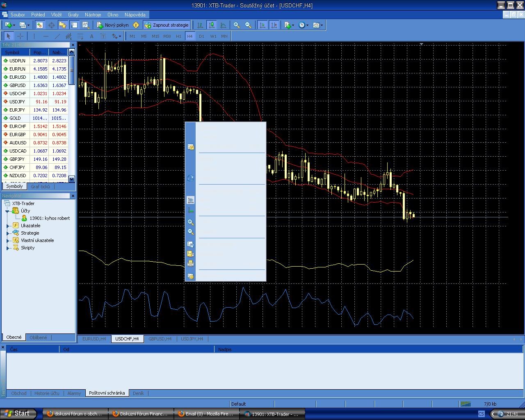525x420 pixels.
Task: Open dropdown arrow next to New Chart icon
Action: (x=14, y=25)
